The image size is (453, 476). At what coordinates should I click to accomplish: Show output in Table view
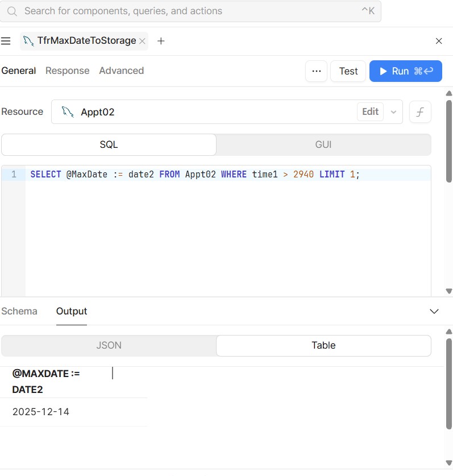pyautogui.click(x=323, y=345)
